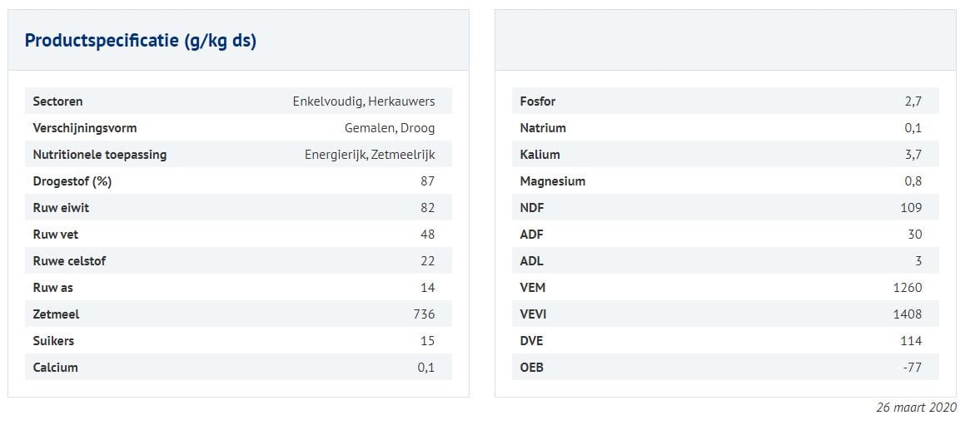Image resolution: width=980 pixels, height=430 pixels.
Task: Click the Energierijk, Zetmeelrijk value
Action: pyautogui.click(x=369, y=155)
